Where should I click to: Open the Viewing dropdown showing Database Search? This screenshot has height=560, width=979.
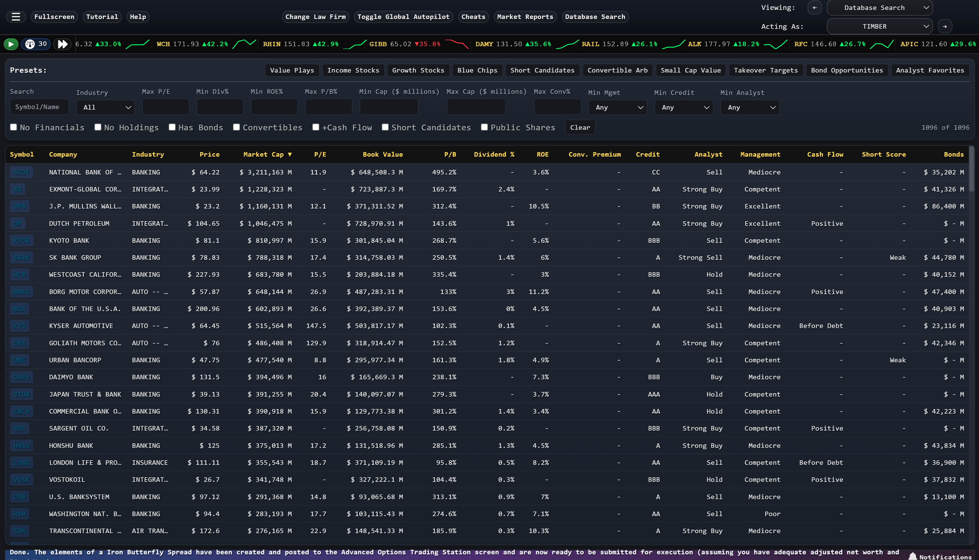(x=880, y=7)
